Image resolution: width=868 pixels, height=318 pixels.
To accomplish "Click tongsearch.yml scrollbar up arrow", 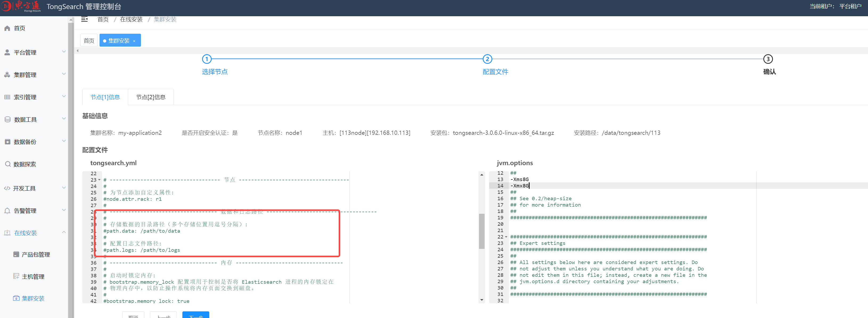I will point(481,175).
